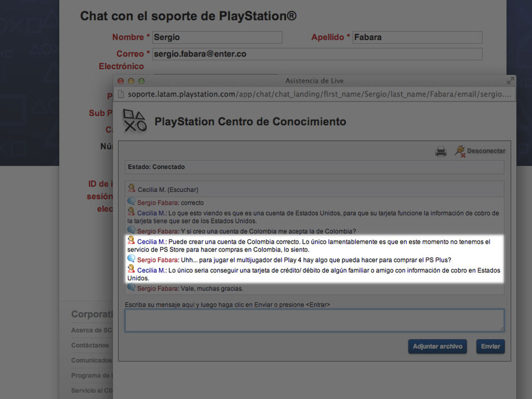
Task: Click speech bubble icon beside 'correcto' message
Action: (x=131, y=202)
